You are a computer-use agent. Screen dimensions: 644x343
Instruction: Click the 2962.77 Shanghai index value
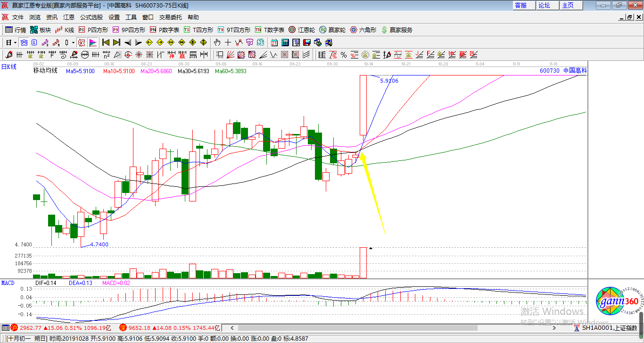click(30, 327)
